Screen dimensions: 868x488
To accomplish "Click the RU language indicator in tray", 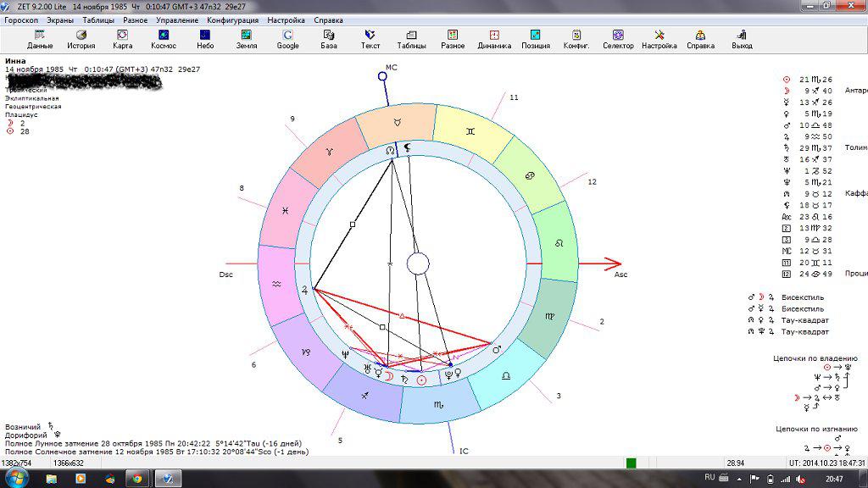I will (x=709, y=477).
